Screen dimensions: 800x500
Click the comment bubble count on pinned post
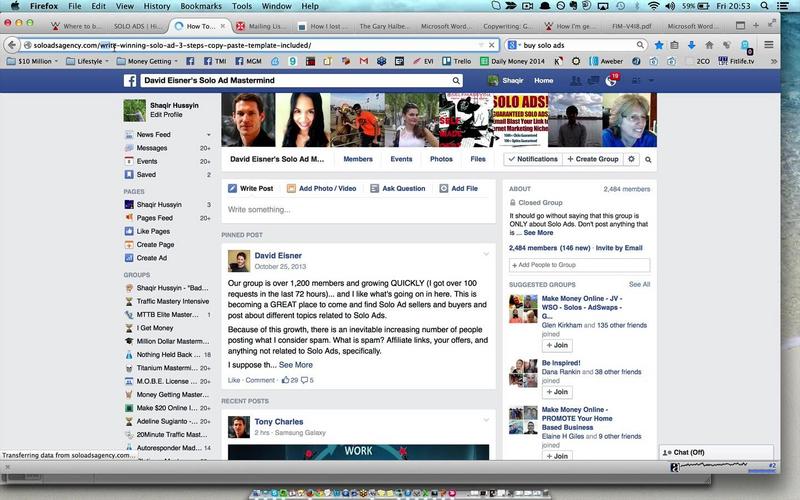307,380
